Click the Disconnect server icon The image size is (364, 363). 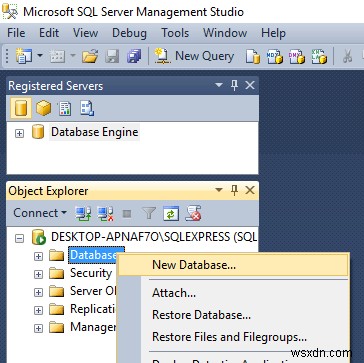click(x=105, y=213)
